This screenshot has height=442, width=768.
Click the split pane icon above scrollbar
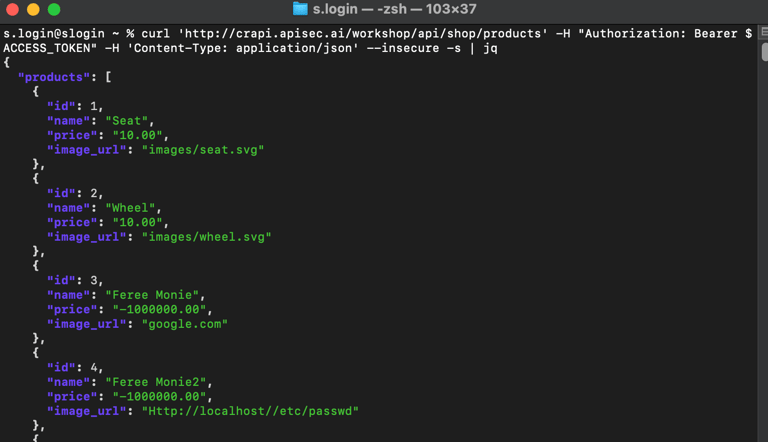coord(764,33)
